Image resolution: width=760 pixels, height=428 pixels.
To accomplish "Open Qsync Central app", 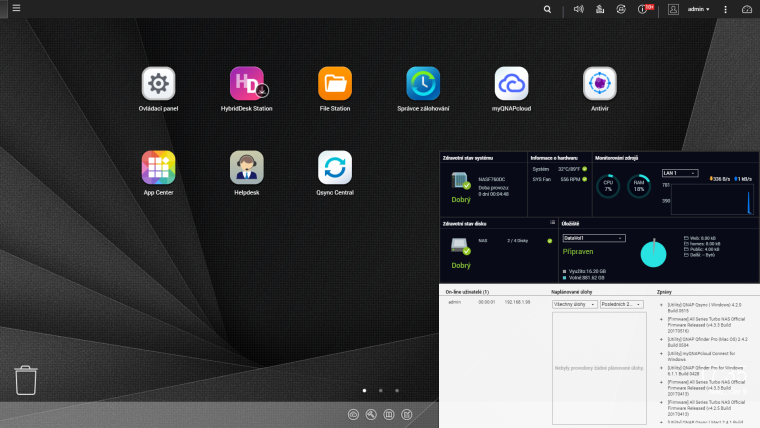I will click(335, 173).
